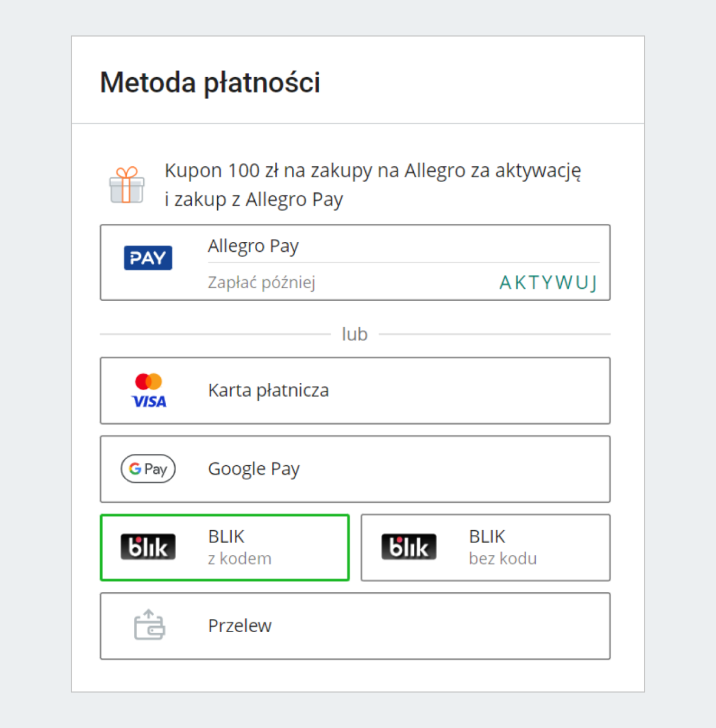Choose Przelew bank transfer option
The image size is (716, 728).
240,625
